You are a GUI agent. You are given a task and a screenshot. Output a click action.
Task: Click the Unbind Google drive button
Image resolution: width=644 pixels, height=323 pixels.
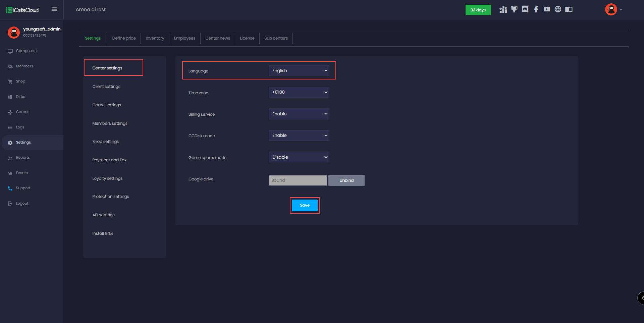[x=346, y=180]
